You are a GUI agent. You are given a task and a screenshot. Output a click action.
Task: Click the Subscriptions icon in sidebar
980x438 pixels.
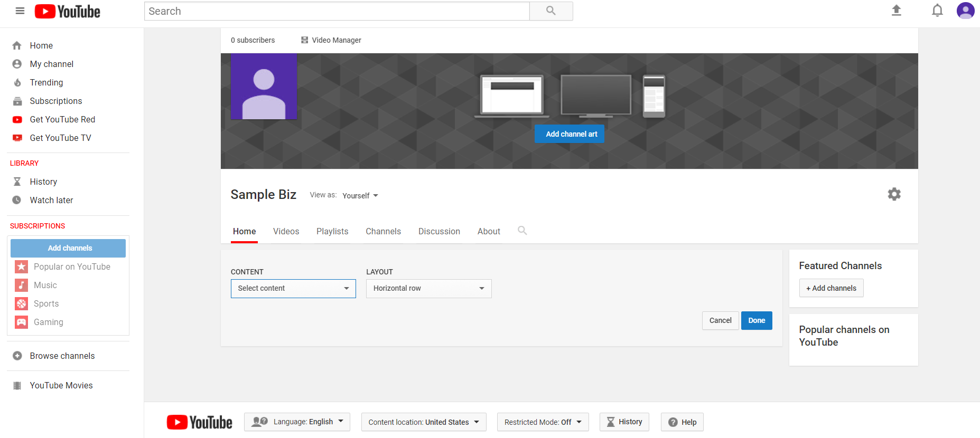(x=17, y=101)
